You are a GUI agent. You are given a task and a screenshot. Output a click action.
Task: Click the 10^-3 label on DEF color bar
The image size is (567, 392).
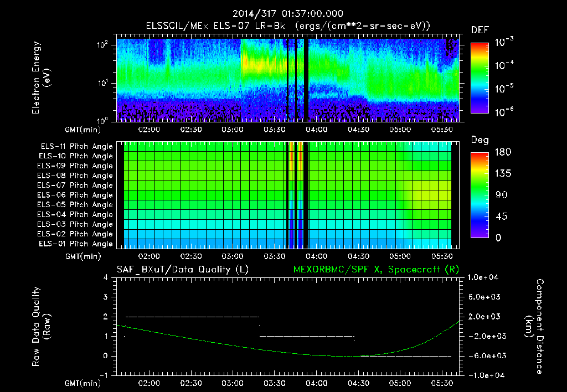[504, 42]
